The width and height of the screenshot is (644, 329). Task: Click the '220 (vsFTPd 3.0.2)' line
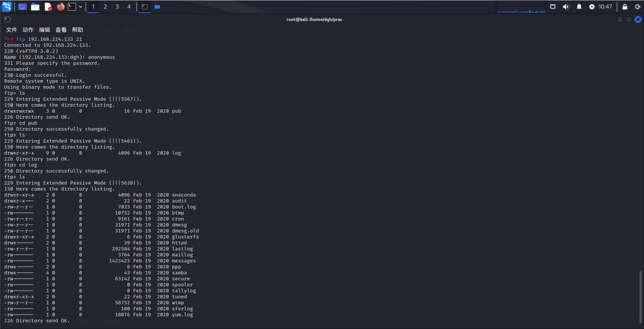(31, 51)
